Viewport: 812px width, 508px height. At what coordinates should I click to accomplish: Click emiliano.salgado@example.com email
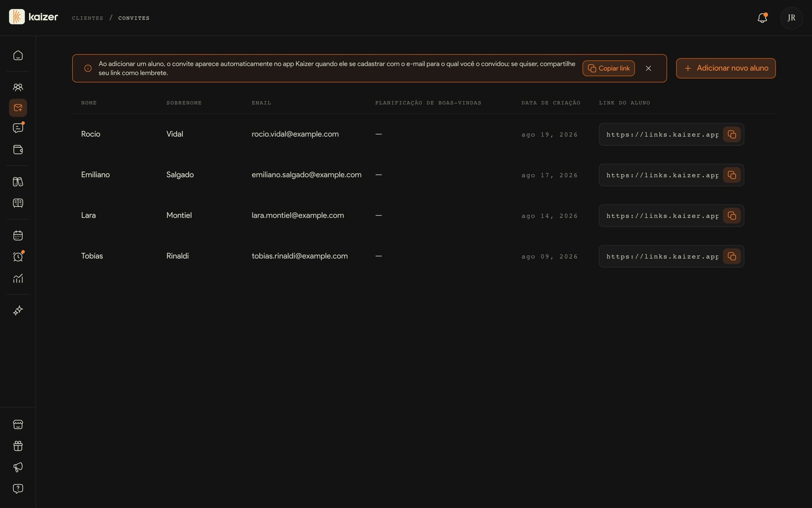point(307,175)
